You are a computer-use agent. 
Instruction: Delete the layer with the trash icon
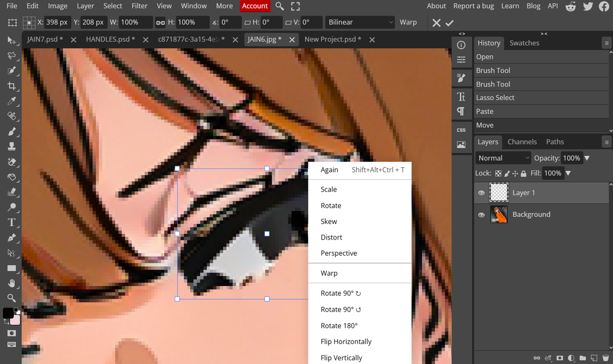[606, 358]
